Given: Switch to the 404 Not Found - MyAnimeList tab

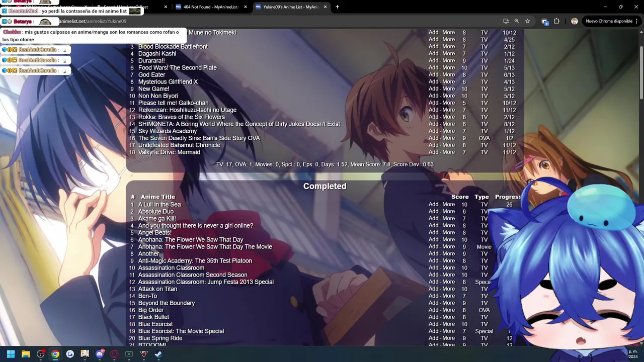Looking at the screenshot, I should tap(210, 7).
